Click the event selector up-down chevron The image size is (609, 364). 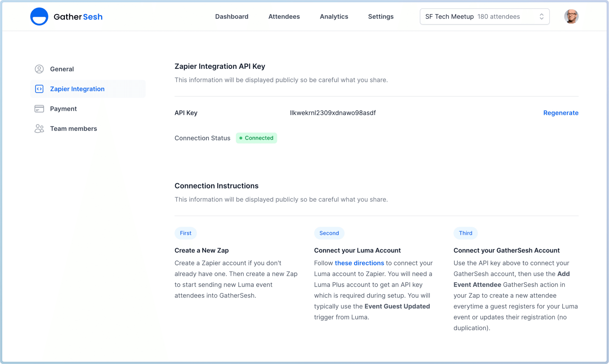click(542, 16)
